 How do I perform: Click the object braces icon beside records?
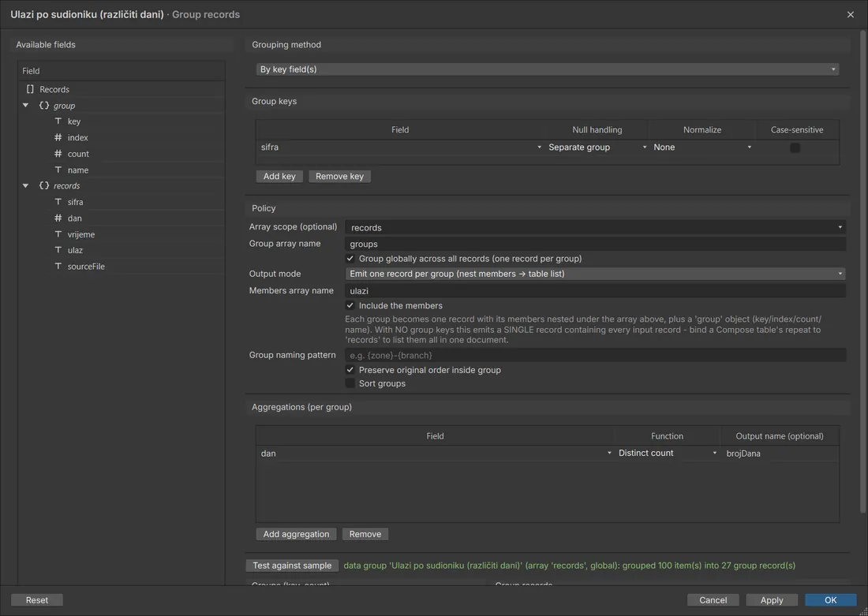(x=43, y=185)
